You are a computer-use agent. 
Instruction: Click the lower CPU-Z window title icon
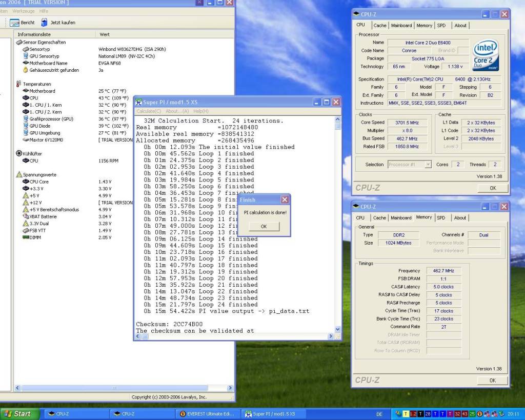pos(356,206)
